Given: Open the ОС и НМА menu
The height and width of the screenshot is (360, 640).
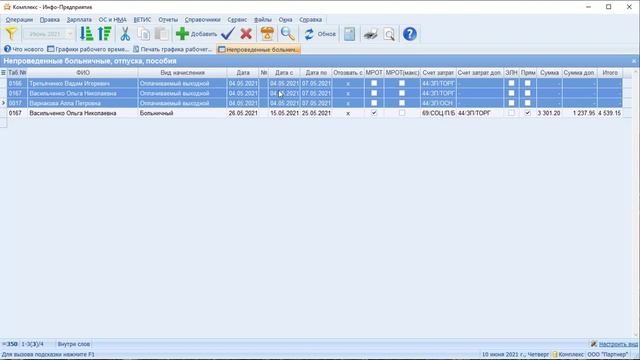Looking at the screenshot, I should coord(112,20).
